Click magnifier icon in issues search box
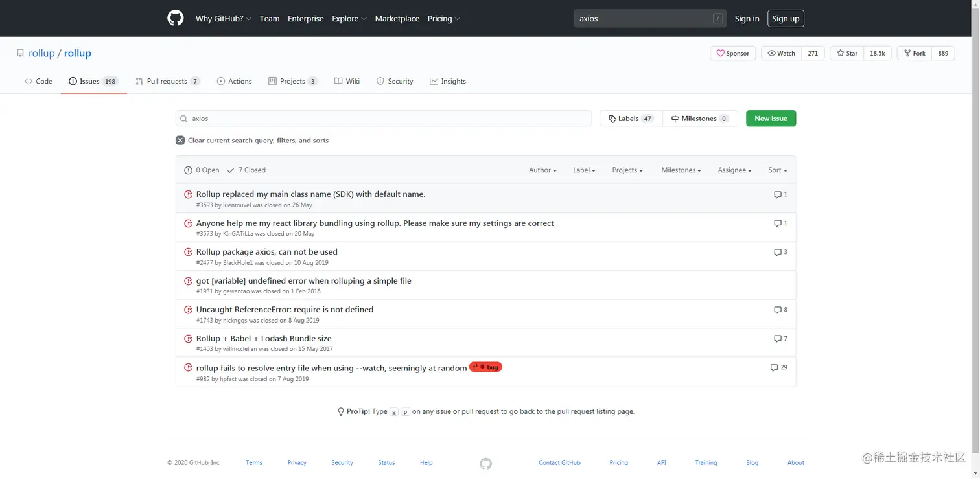Screen dimensions: 980x478 (x=184, y=119)
